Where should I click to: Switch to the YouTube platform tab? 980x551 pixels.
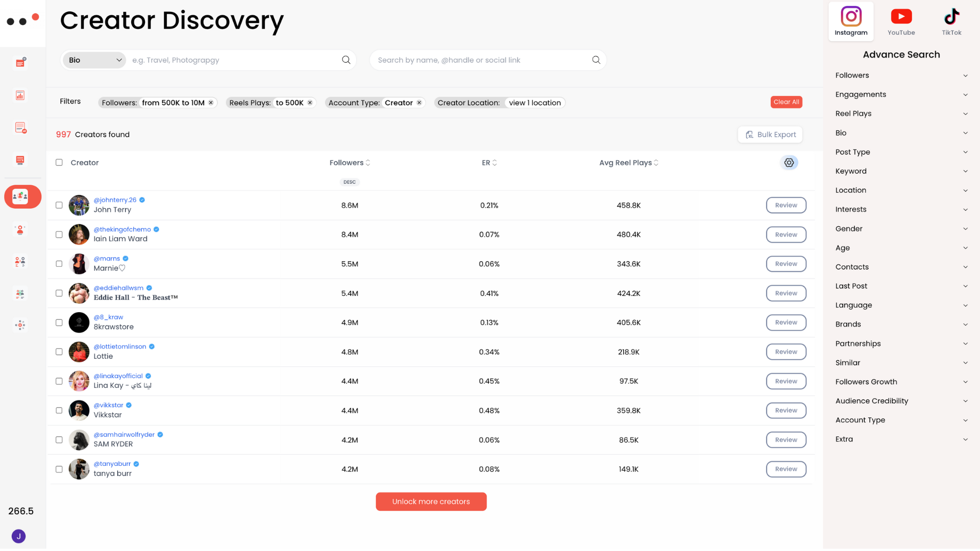(x=901, y=21)
